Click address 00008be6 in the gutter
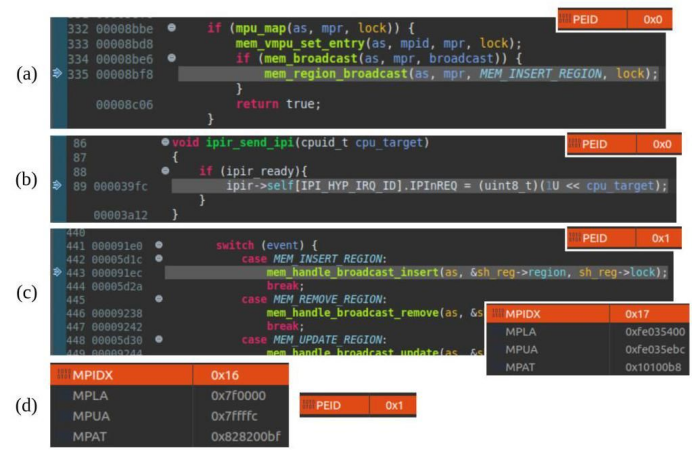The image size is (692, 450). pos(124,59)
